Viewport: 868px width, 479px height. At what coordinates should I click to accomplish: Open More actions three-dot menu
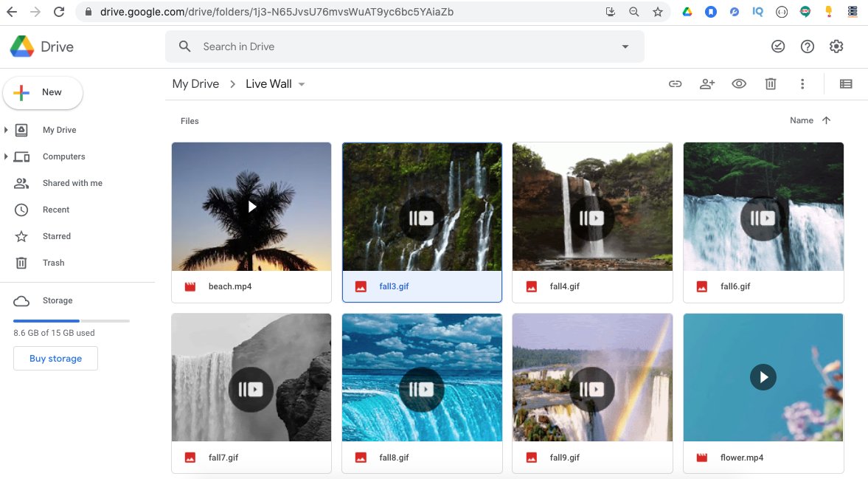[802, 84]
